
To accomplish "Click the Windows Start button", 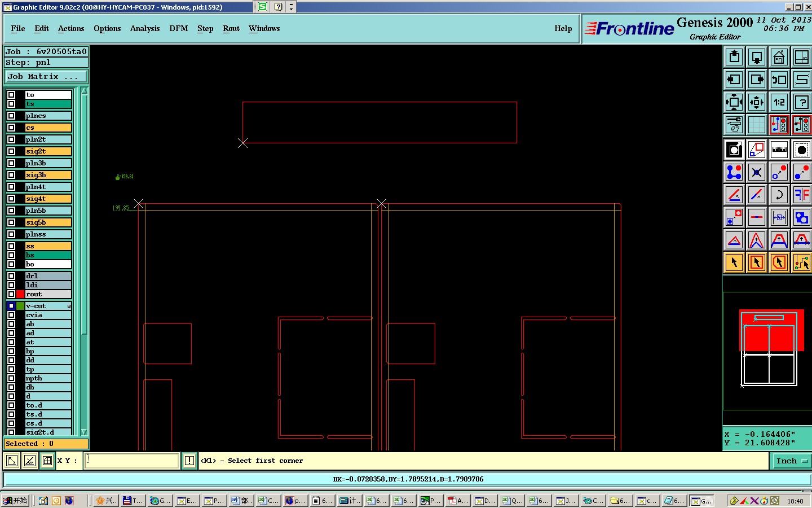I will pyautogui.click(x=15, y=501).
